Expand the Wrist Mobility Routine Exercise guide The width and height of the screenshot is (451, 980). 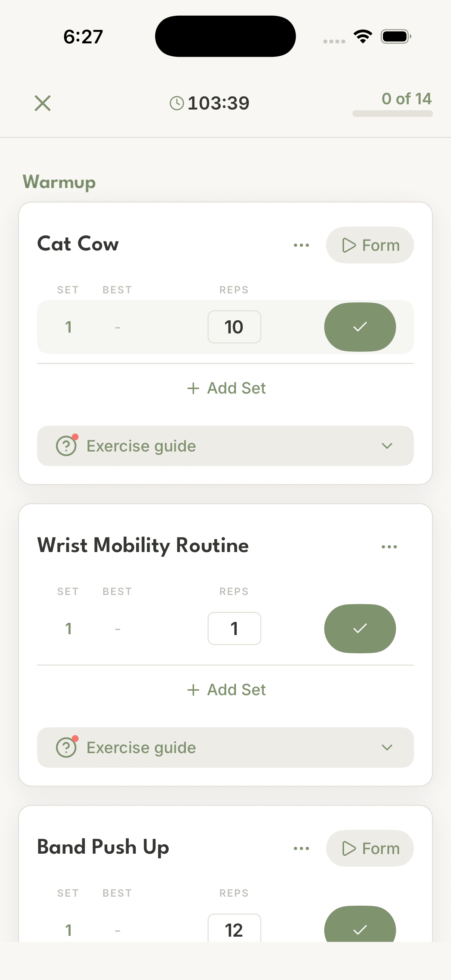[x=387, y=747]
